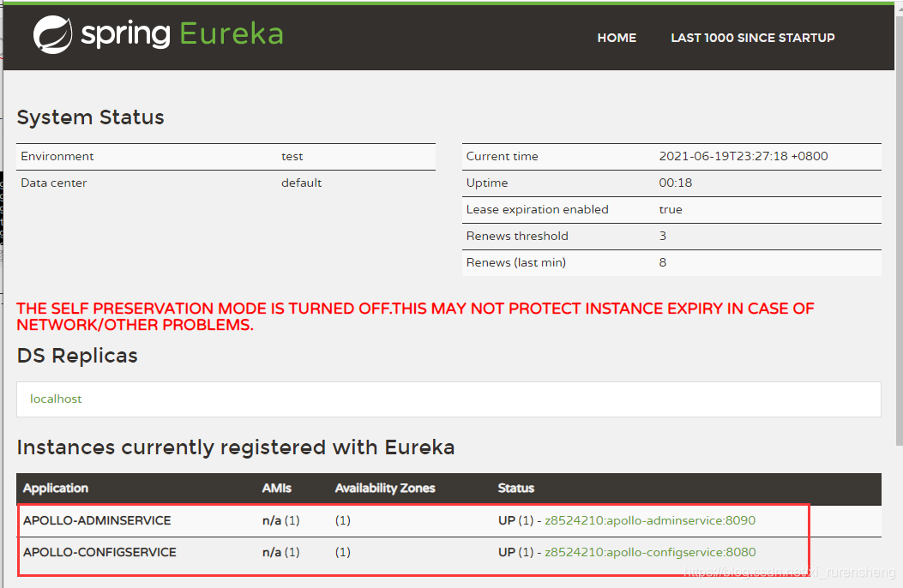Select the Current time value 2021-06-19T23:27:18 +0800

coord(743,157)
